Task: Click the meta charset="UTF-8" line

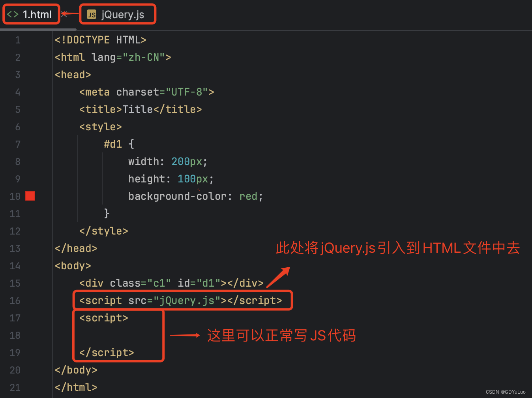Action: [x=146, y=92]
